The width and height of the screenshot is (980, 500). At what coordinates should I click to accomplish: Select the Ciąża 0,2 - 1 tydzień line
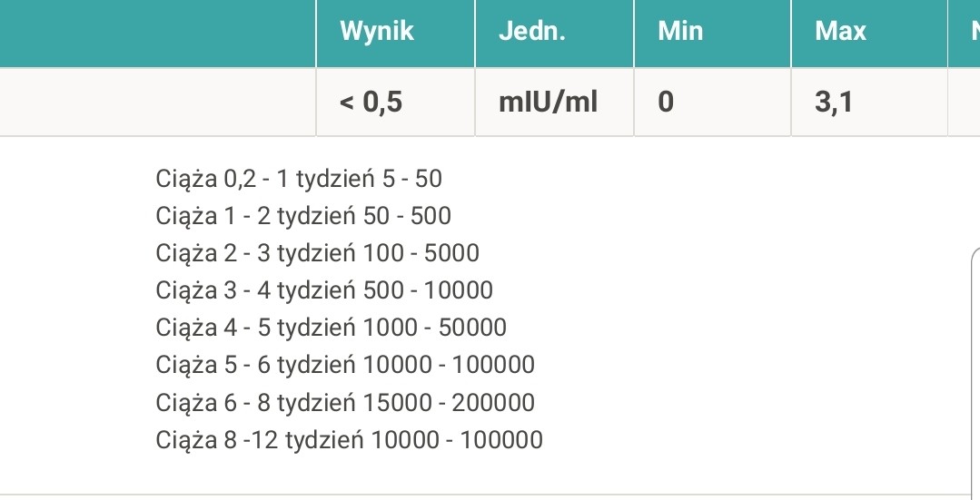299,178
